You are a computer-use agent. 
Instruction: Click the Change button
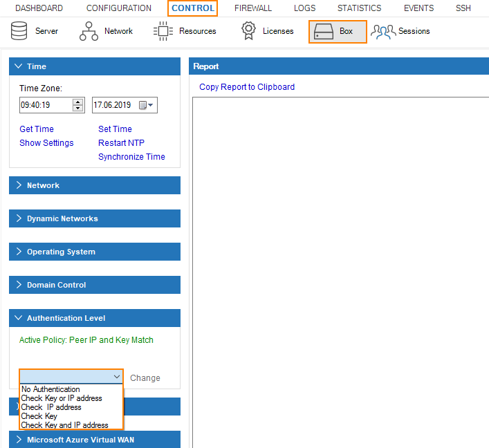coord(145,378)
